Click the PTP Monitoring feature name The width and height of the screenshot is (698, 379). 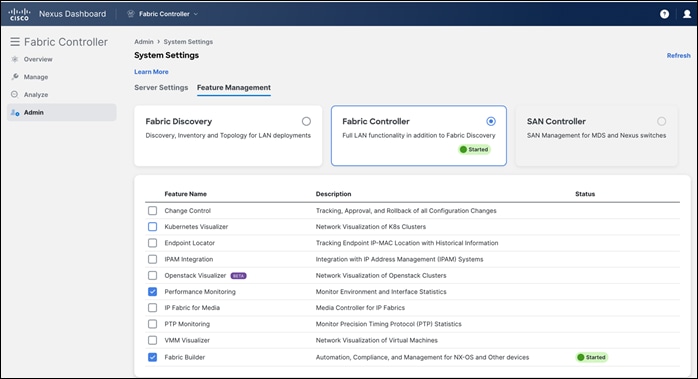pos(187,324)
